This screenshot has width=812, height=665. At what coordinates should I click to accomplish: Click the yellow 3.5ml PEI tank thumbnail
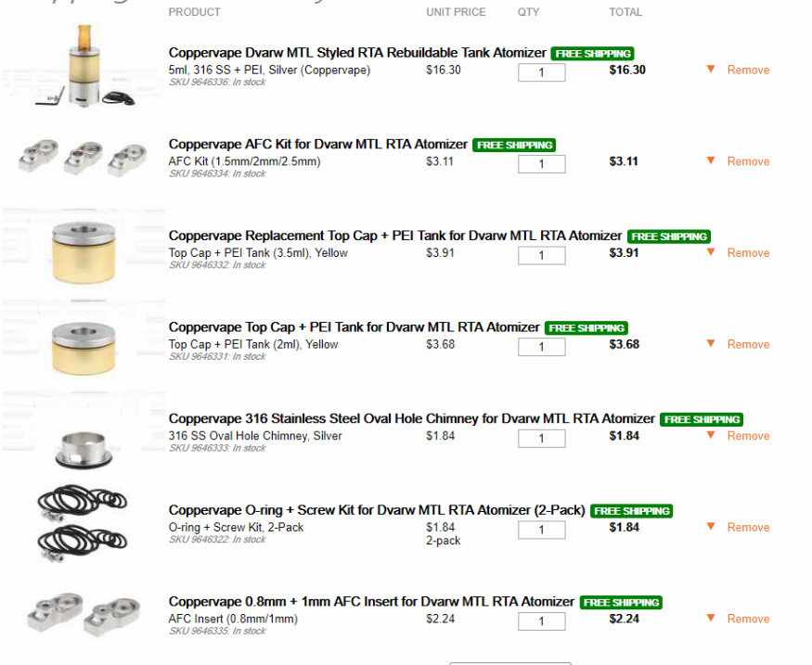84,253
